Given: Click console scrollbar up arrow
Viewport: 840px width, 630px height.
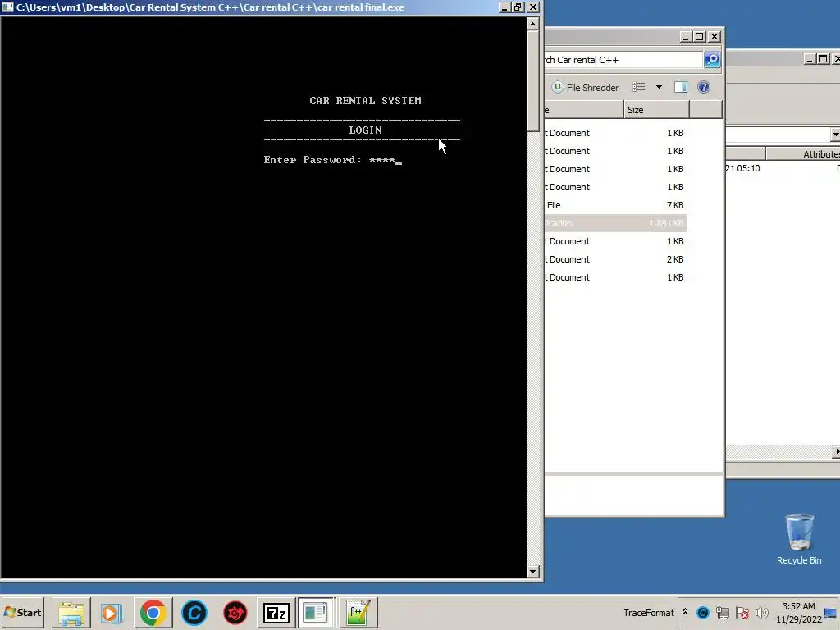Looking at the screenshot, I should pos(532,24).
